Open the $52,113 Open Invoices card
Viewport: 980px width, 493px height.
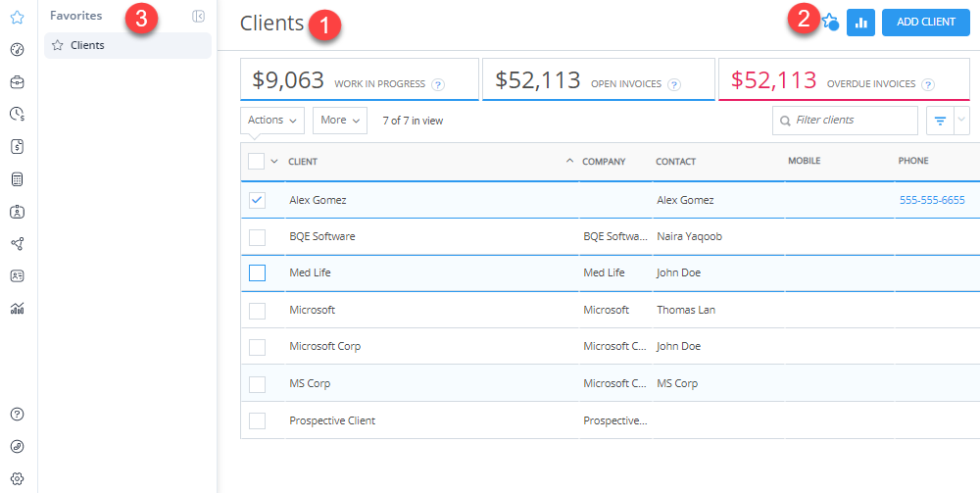pos(598,79)
